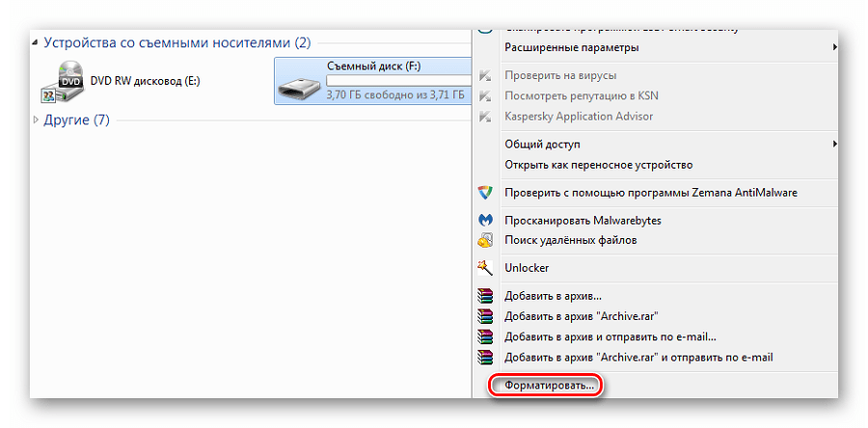Click the Kaspersky icon beside Kaspersky Application Advisor
The height and width of the screenshot is (428, 868).
click(485, 116)
